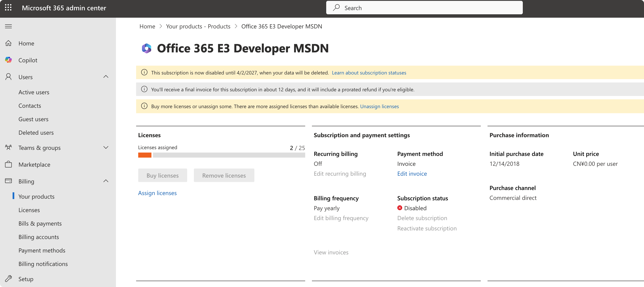Click the Marketplace shopping bag icon
This screenshot has width=644, height=287.
point(8,164)
